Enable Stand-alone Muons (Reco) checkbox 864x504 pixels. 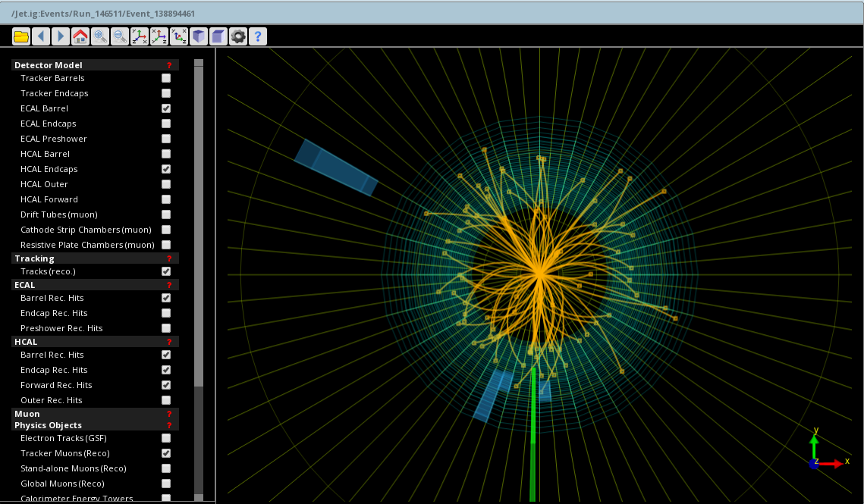point(166,468)
